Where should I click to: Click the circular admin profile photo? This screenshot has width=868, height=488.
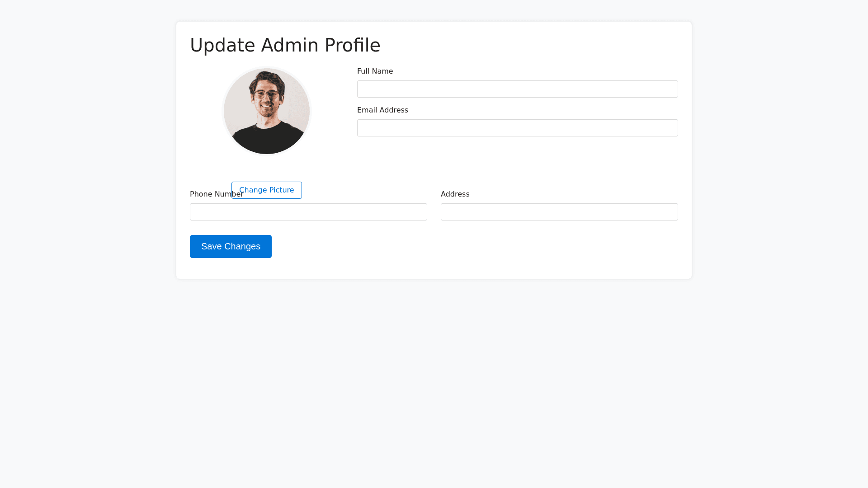tap(267, 111)
